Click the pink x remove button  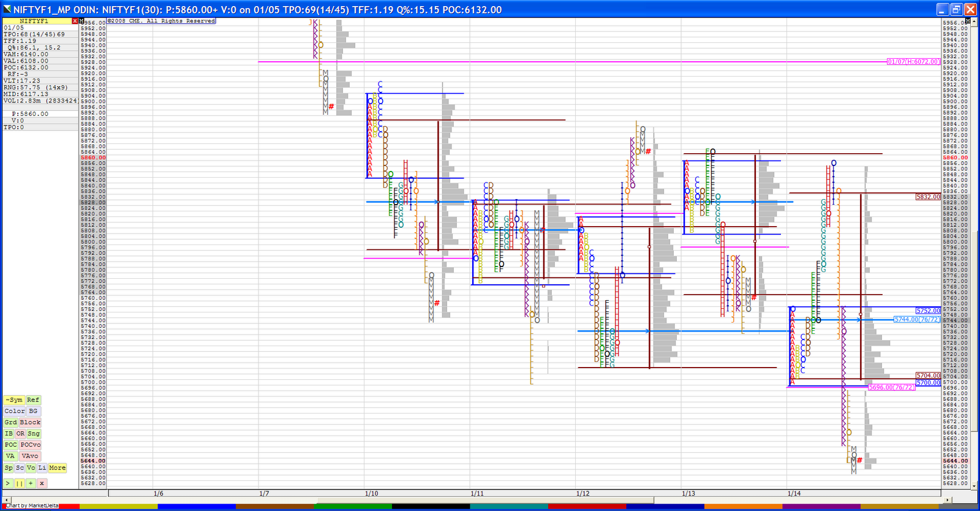[x=42, y=483]
